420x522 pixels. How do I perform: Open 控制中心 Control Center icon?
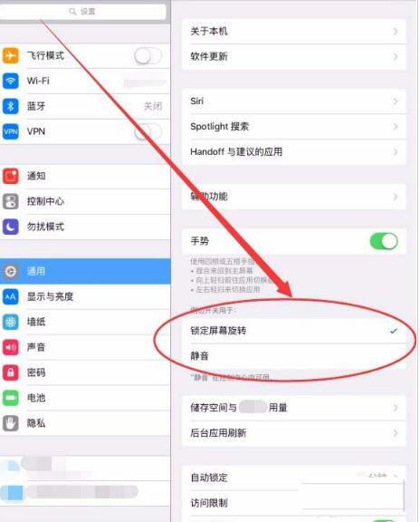click(x=11, y=201)
